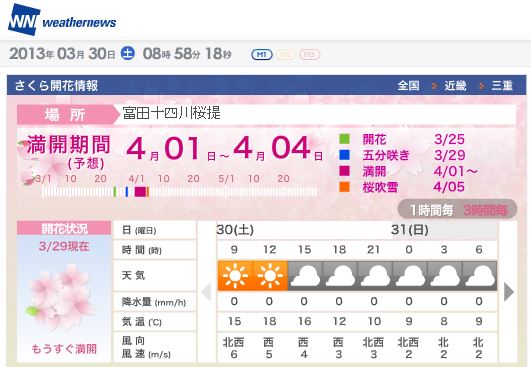Viewport: 531px width, 367px height.
Task: Go to 三重 breadcrumb link
Action: pyautogui.click(x=503, y=85)
